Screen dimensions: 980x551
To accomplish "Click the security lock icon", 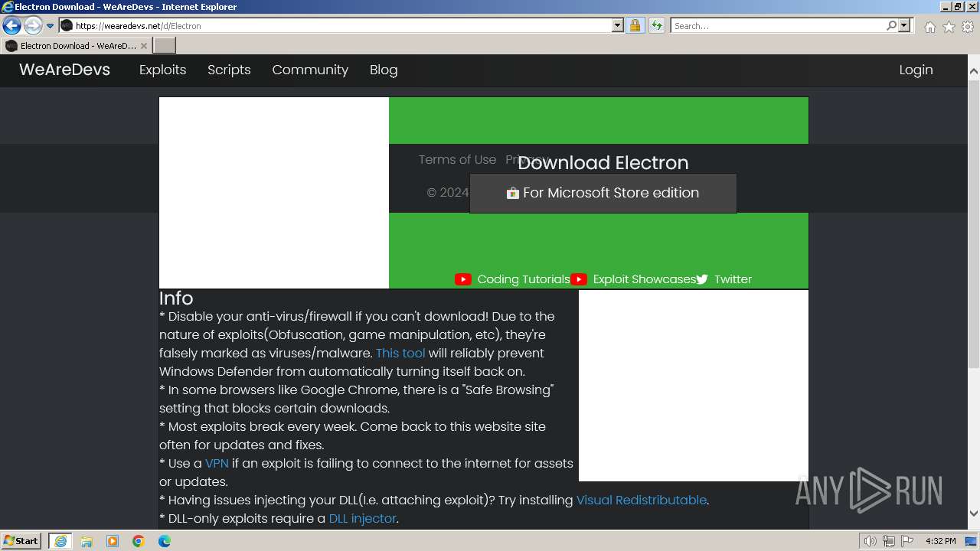I will 635,26.
